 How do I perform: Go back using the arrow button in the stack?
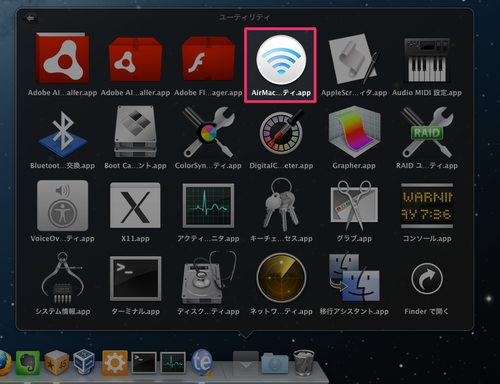pos(30,18)
